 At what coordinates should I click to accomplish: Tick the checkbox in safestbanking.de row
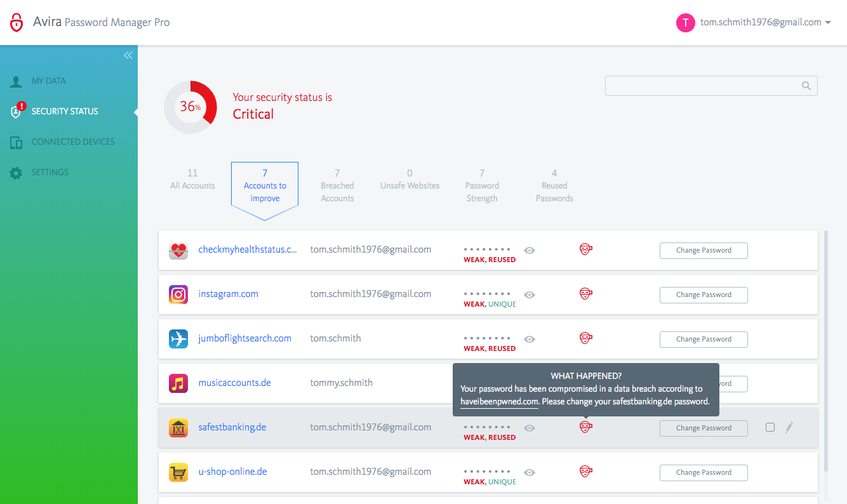(x=770, y=427)
